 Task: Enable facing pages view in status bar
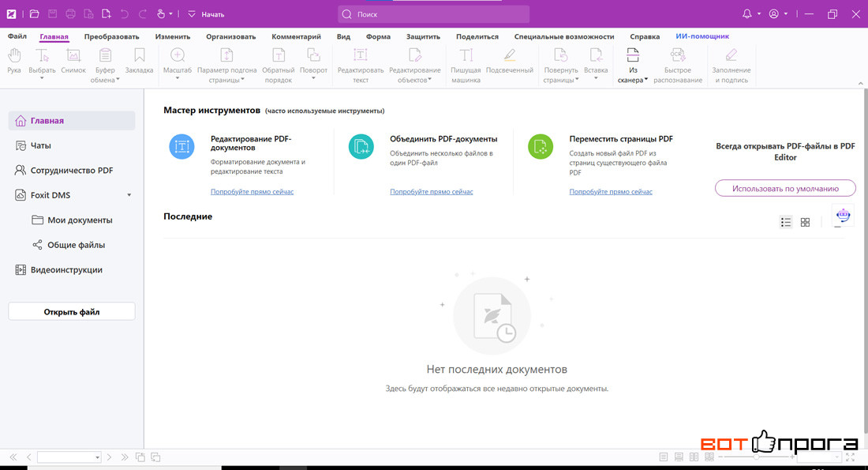[694, 457]
